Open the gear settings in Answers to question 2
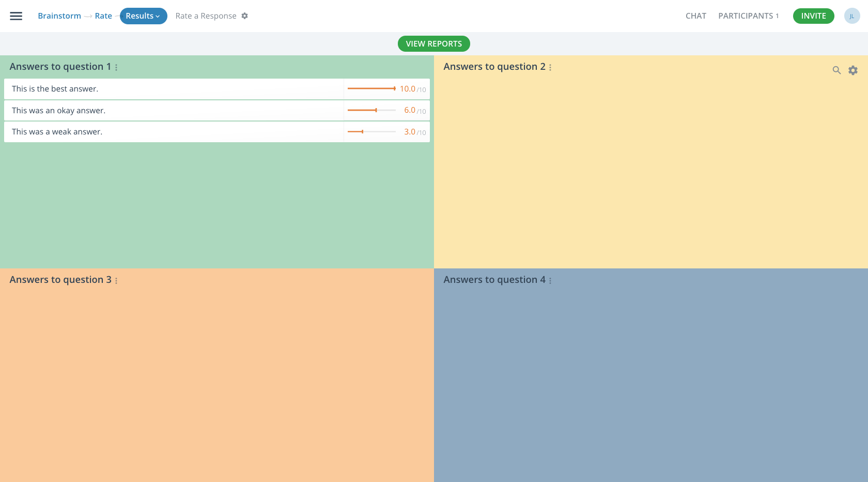Screen dimensions: 868x482 (853, 70)
